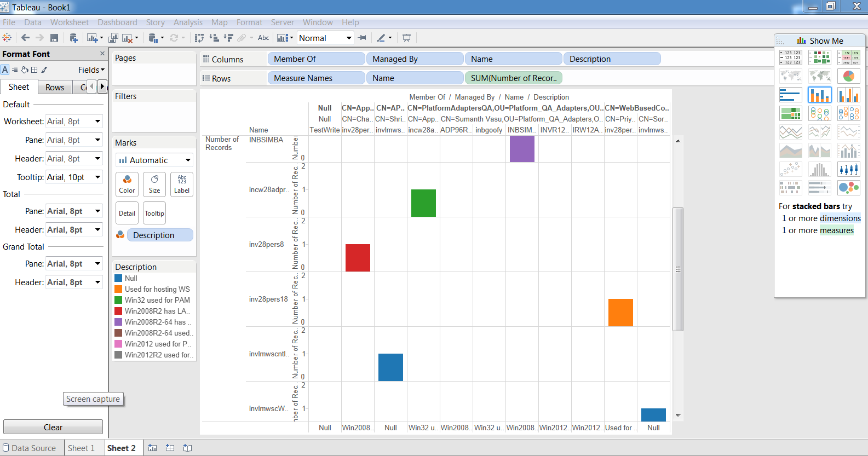Choose box-and-whisker plot in Show Me
Viewport: 868px width, 456px height.
(848, 169)
